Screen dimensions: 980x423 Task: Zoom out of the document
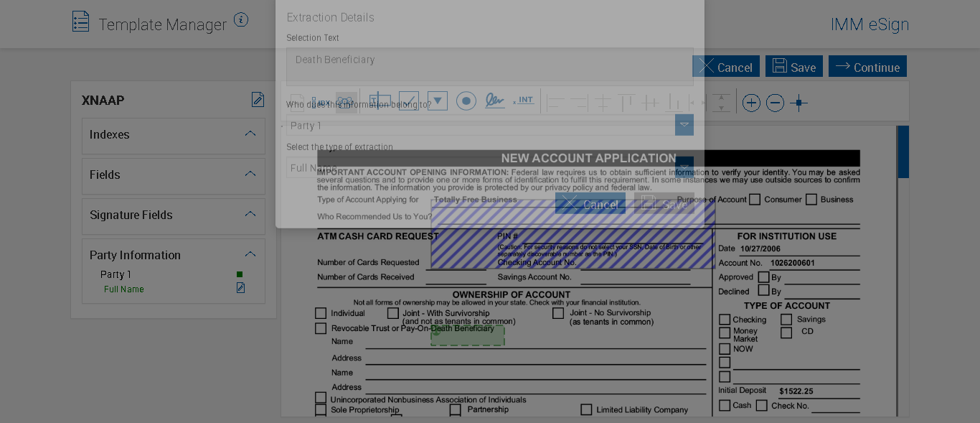point(775,103)
